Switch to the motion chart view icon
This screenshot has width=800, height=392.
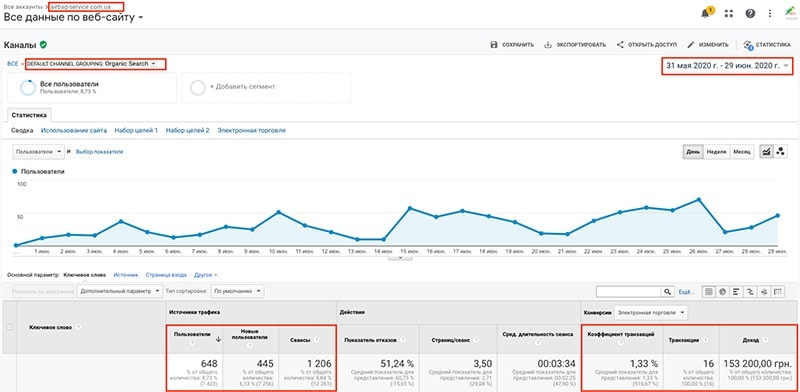pyautogui.click(x=780, y=152)
